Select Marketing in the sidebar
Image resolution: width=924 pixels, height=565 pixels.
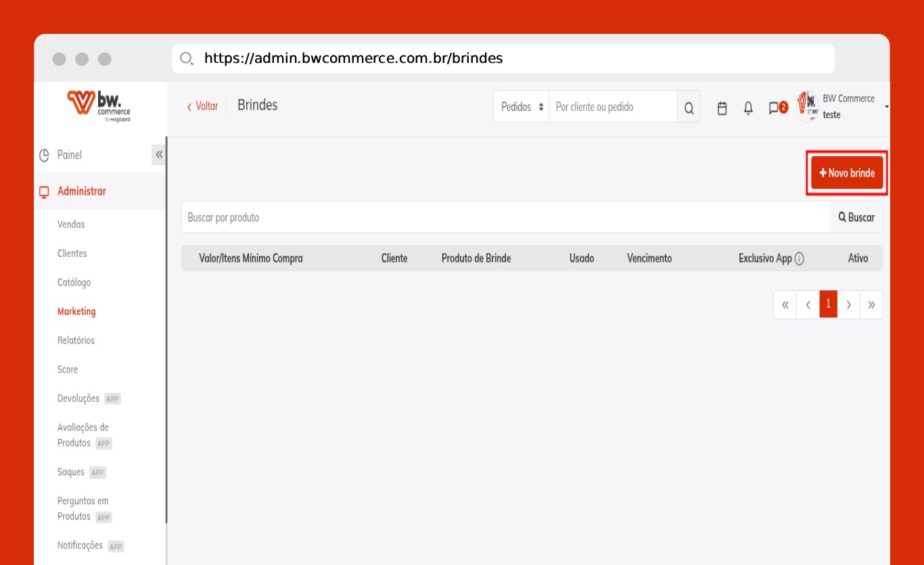click(76, 311)
